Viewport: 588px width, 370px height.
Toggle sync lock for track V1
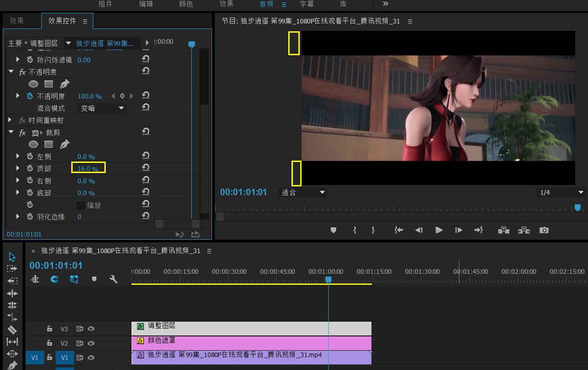[80, 357]
